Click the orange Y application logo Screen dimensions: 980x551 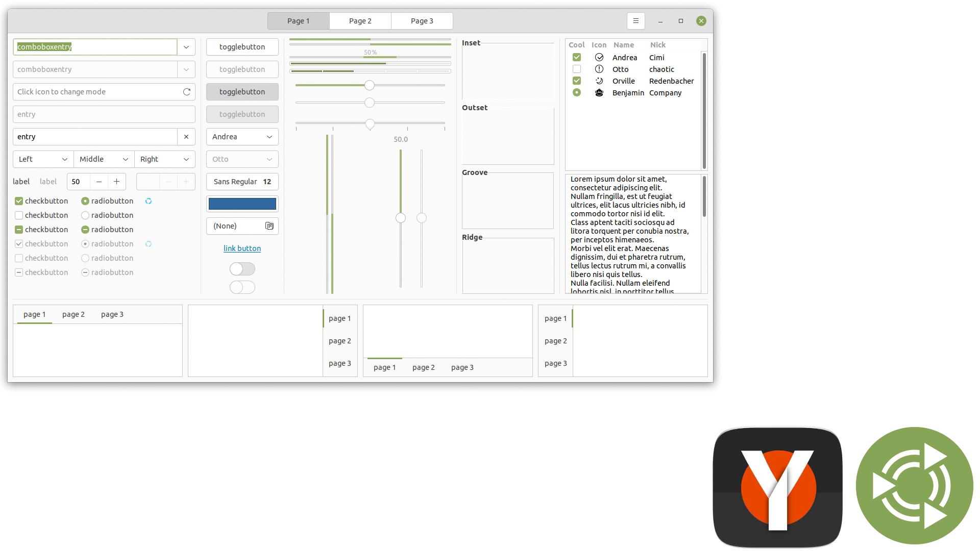coord(777,487)
